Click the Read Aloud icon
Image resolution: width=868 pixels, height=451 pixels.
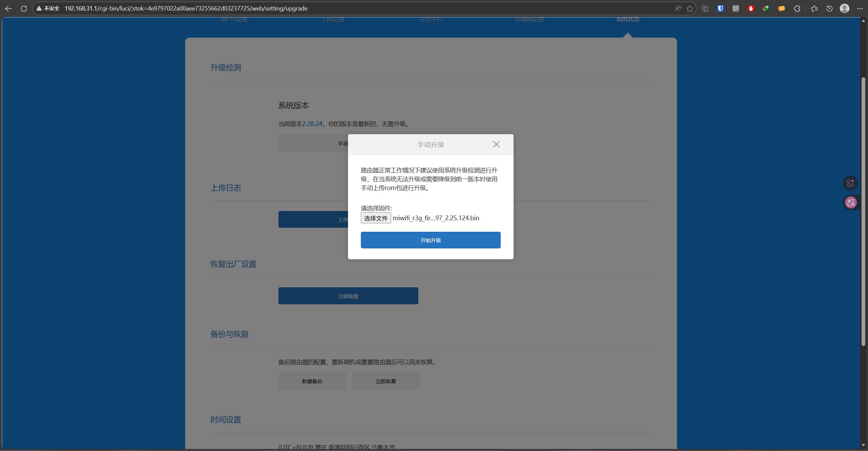point(678,8)
